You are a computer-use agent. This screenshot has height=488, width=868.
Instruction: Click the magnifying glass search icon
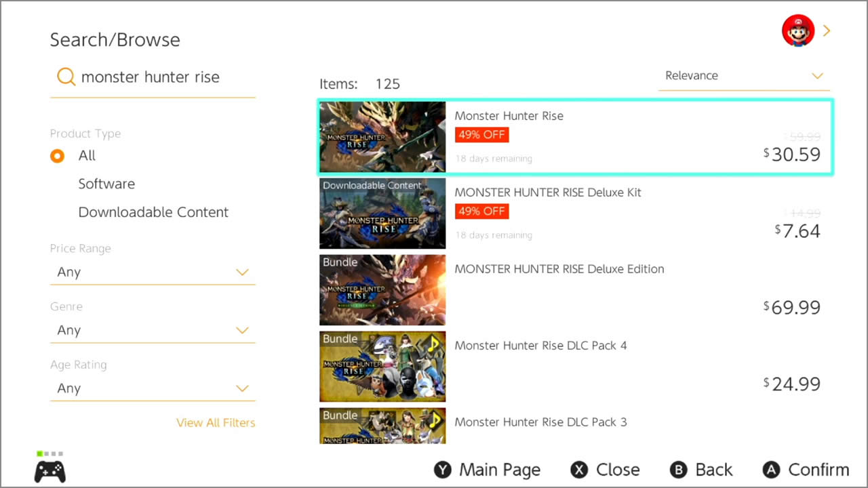pos(66,77)
